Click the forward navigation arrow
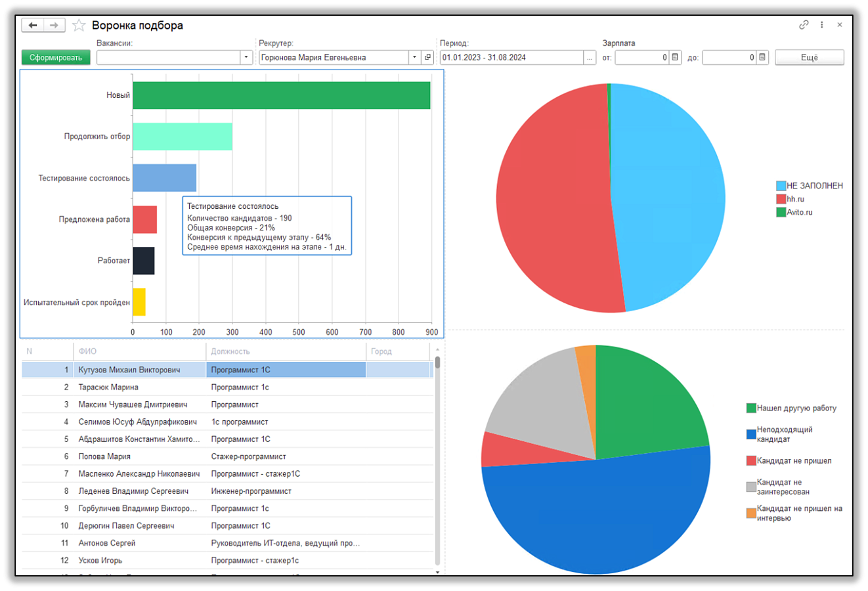This screenshot has width=868, height=591. [x=54, y=26]
